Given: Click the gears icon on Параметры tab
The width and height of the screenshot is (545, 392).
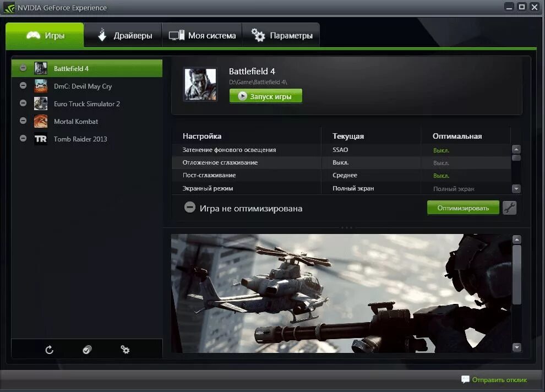Looking at the screenshot, I should point(258,35).
